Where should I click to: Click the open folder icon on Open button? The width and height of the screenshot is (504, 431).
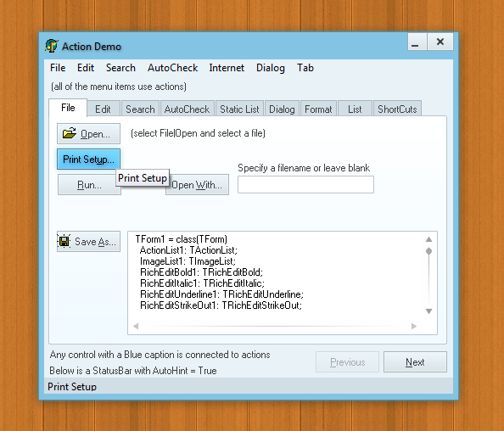tap(69, 132)
